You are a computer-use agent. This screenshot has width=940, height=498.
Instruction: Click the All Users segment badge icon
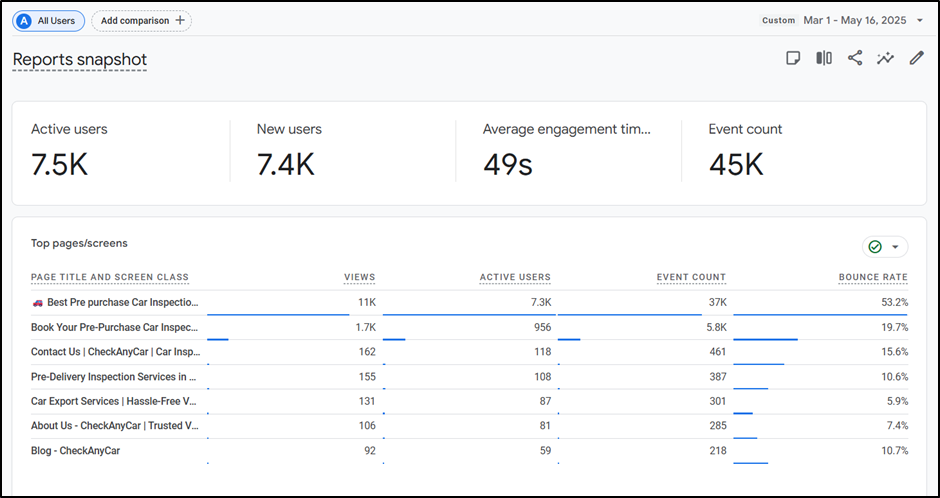(24, 20)
